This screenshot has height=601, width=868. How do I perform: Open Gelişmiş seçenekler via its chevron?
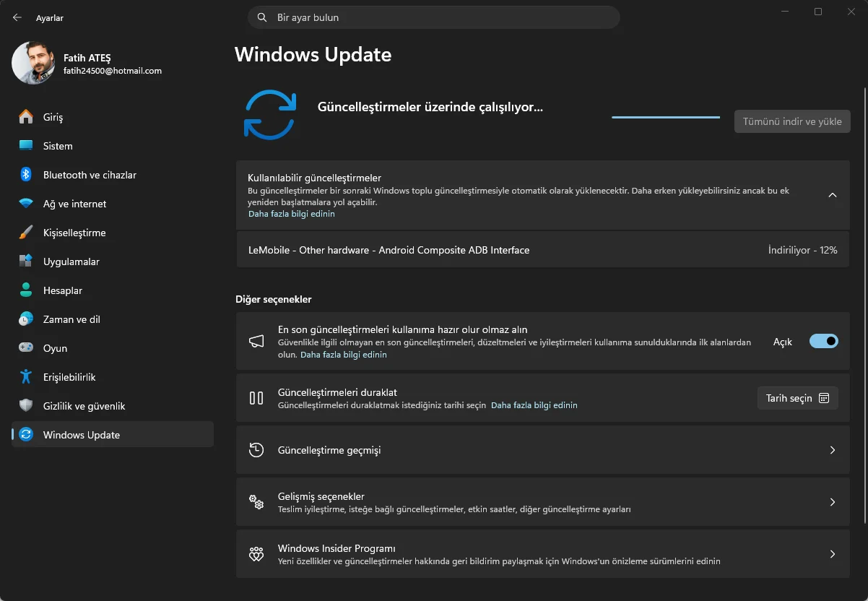click(x=833, y=502)
